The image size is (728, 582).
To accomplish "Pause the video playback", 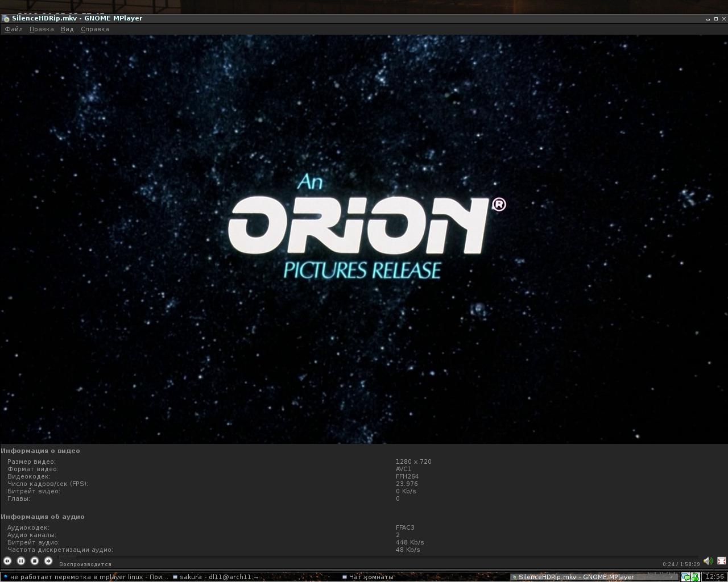I will [21, 561].
